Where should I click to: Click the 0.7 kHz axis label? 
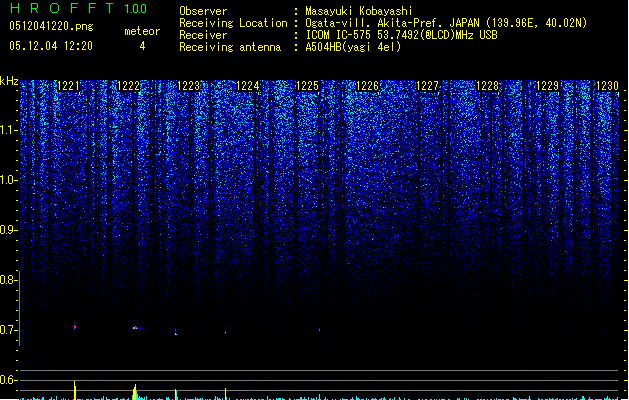pos(7,330)
